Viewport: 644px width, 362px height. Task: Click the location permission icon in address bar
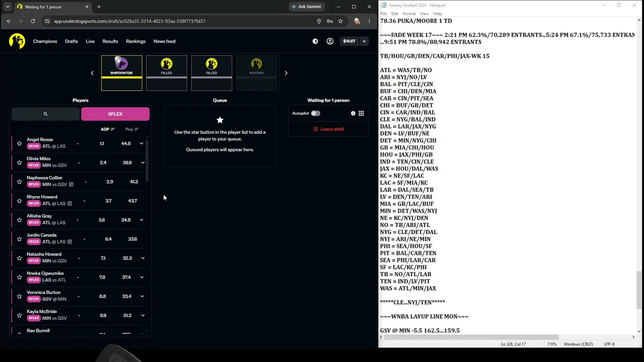click(x=318, y=21)
